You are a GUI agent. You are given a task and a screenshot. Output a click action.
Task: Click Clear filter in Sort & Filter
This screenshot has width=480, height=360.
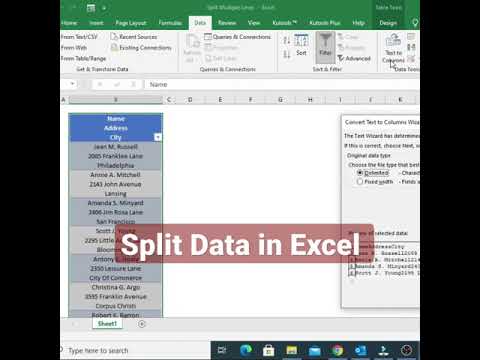348,37
